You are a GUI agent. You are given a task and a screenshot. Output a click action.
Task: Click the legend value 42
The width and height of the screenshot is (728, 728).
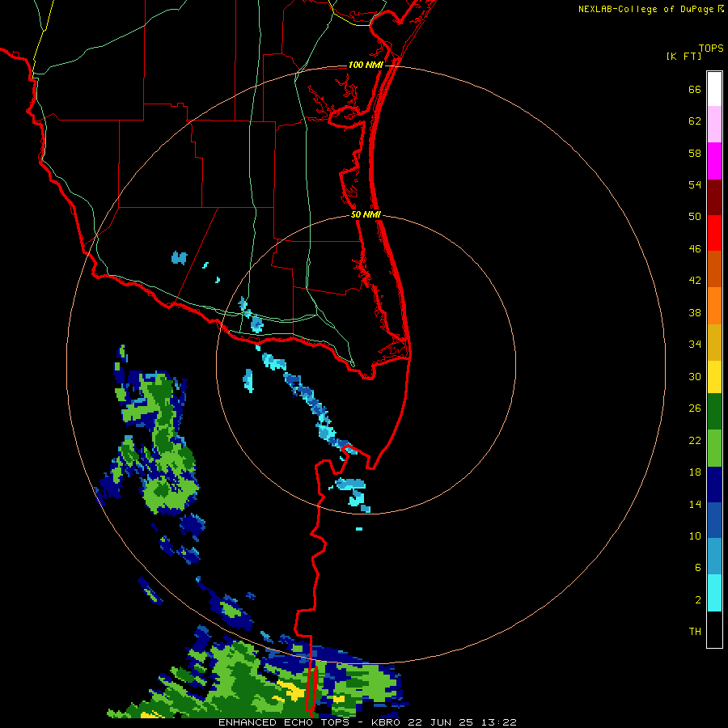point(695,281)
